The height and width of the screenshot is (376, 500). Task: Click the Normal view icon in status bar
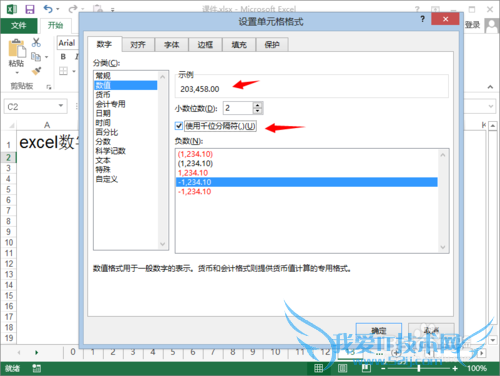point(319,368)
